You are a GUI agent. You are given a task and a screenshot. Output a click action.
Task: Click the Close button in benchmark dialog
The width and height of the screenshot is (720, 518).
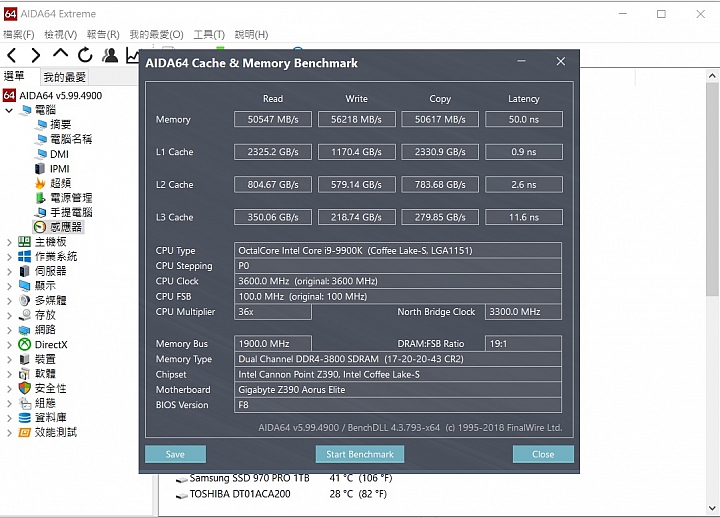pyautogui.click(x=543, y=454)
